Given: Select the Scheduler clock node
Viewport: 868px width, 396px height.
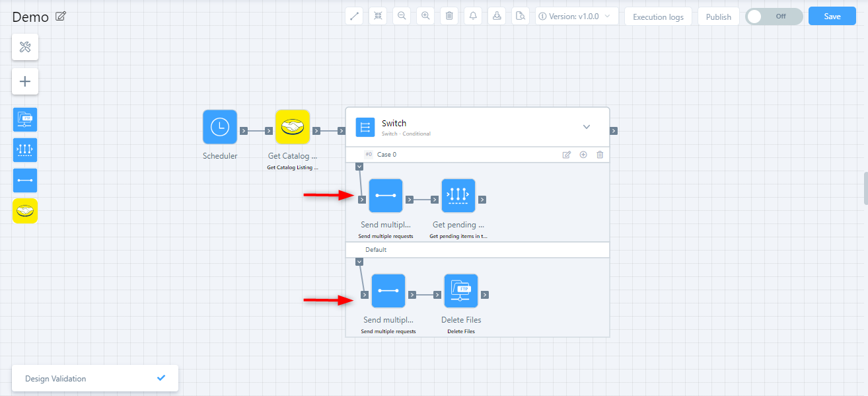Looking at the screenshot, I should point(219,127).
